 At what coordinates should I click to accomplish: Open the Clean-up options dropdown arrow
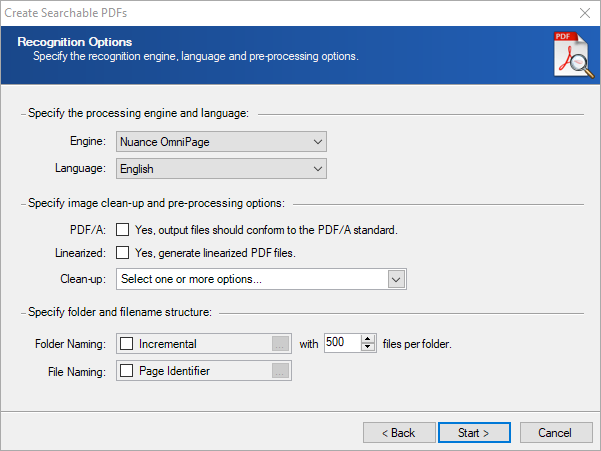coord(396,279)
